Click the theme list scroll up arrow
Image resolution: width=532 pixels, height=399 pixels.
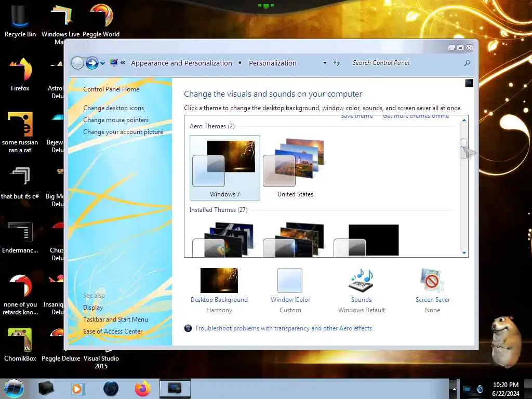(x=464, y=121)
